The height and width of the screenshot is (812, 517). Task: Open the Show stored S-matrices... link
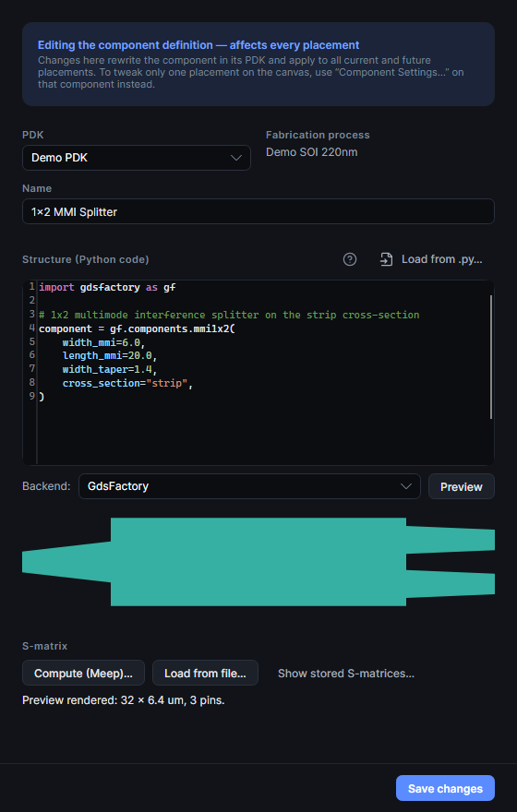click(346, 674)
